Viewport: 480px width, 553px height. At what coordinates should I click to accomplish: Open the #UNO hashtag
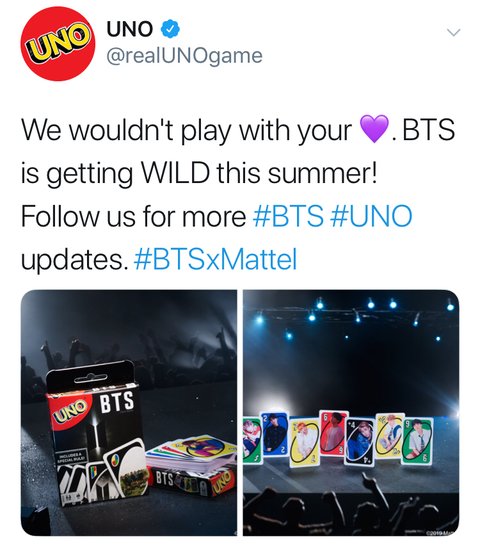pos(371,216)
